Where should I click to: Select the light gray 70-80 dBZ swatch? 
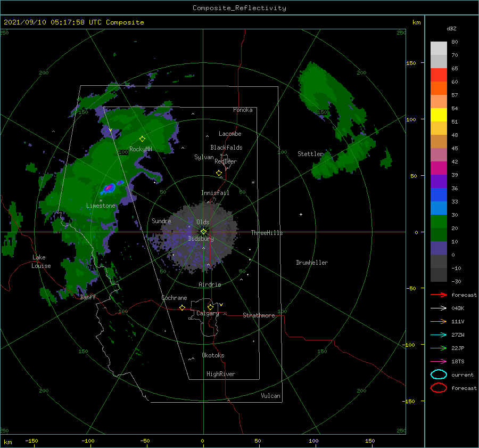pos(439,48)
